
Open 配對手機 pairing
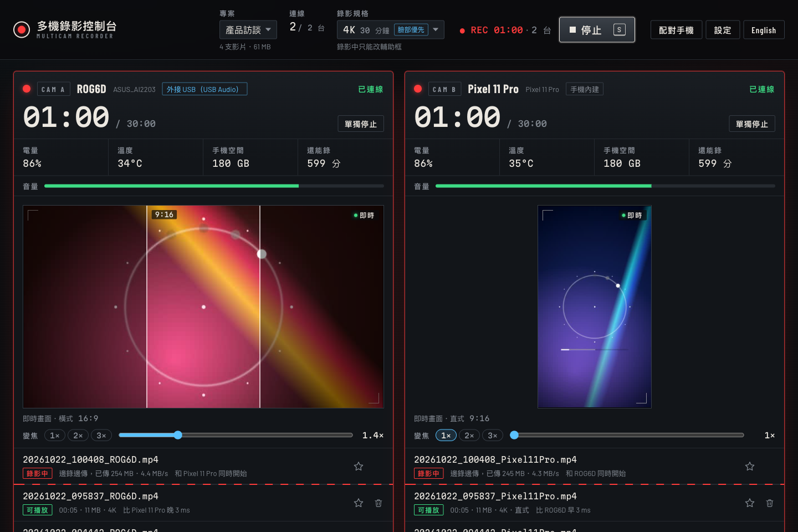pos(676,30)
